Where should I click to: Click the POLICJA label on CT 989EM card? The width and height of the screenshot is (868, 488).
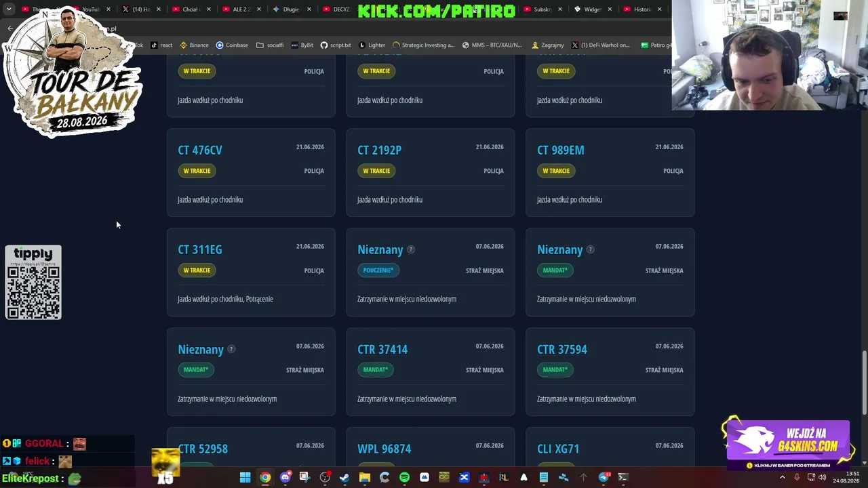pos(673,171)
